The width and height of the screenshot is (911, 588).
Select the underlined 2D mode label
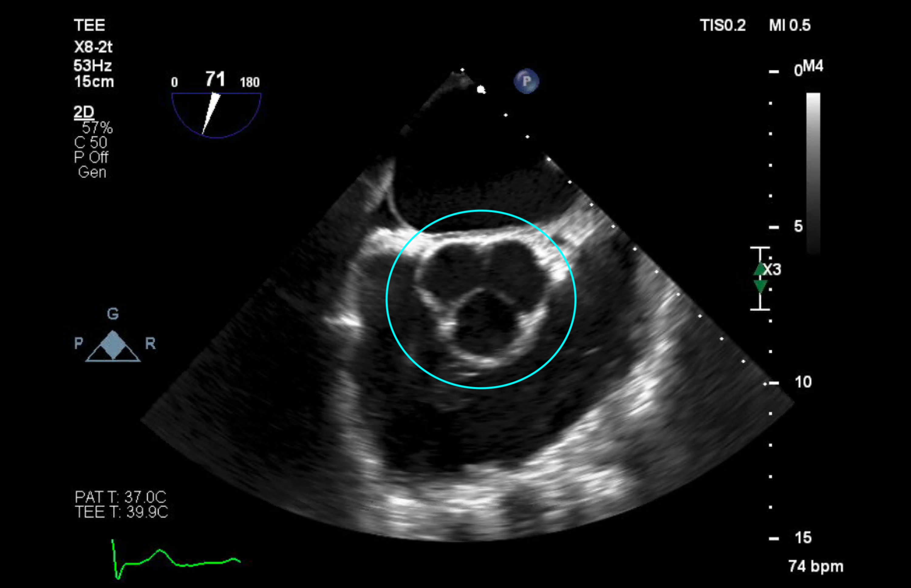click(x=84, y=112)
